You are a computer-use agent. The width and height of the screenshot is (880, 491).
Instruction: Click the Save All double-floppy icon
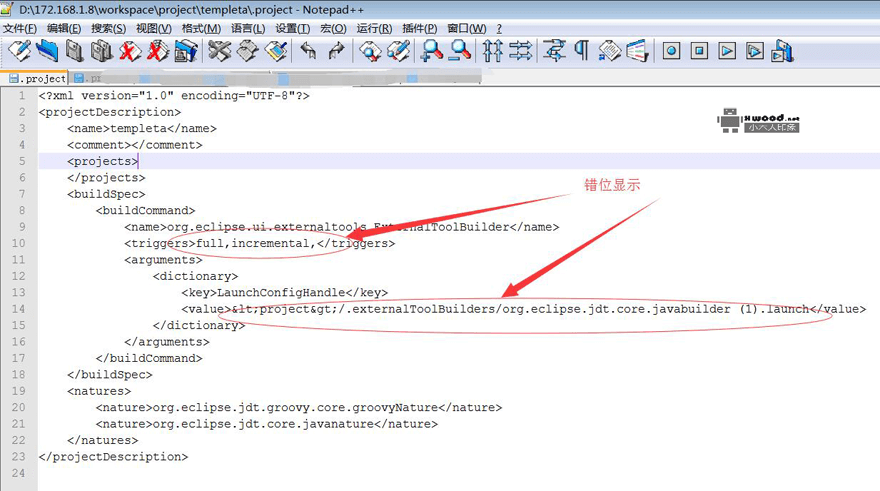tap(102, 51)
